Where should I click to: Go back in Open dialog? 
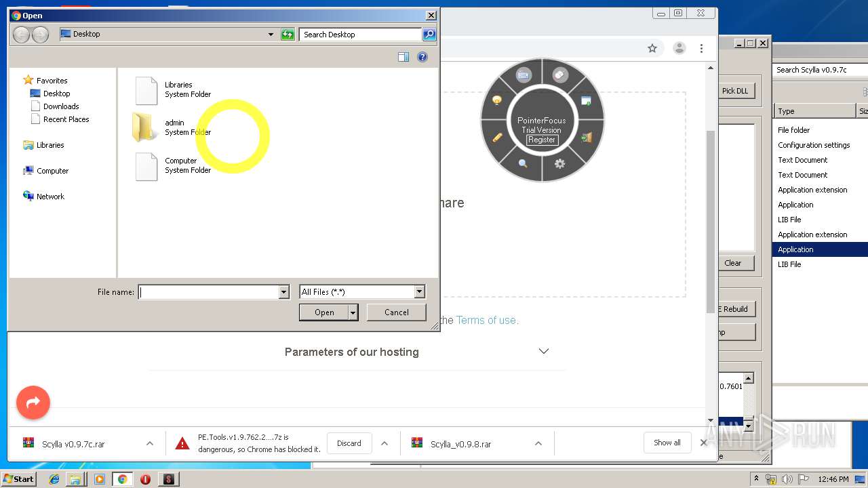(x=22, y=35)
